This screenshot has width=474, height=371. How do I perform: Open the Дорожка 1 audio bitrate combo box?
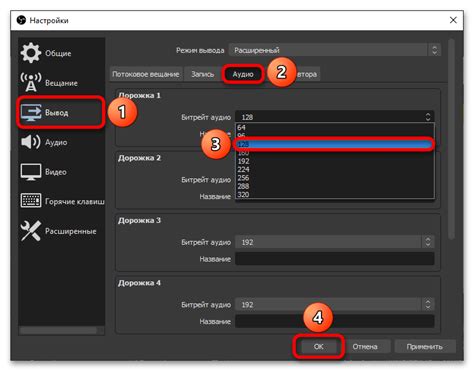click(x=335, y=117)
